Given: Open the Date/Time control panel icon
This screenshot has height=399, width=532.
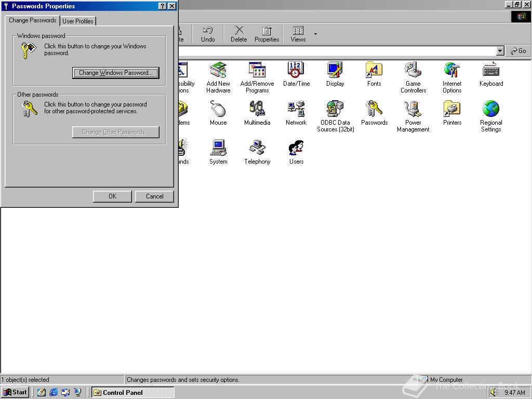Looking at the screenshot, I should [296, 74].
